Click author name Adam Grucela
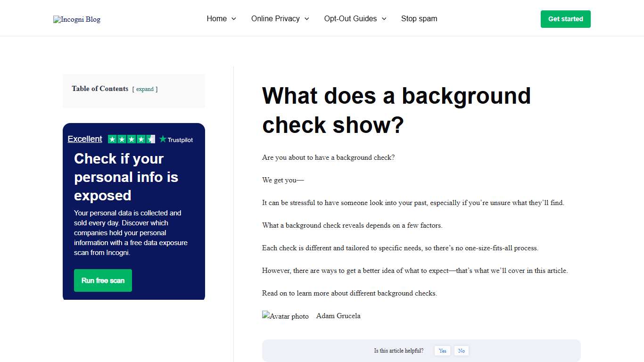 click(338, 316)
